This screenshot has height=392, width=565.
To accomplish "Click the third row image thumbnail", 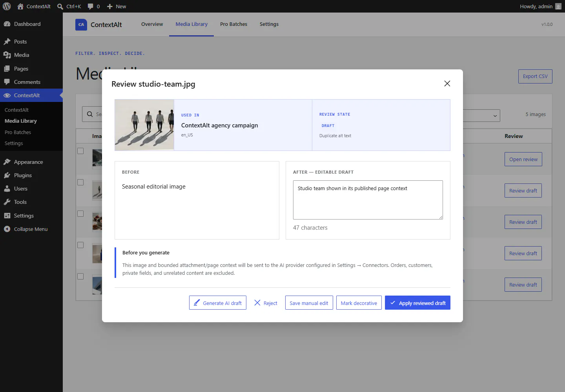I will coord(97,221).
